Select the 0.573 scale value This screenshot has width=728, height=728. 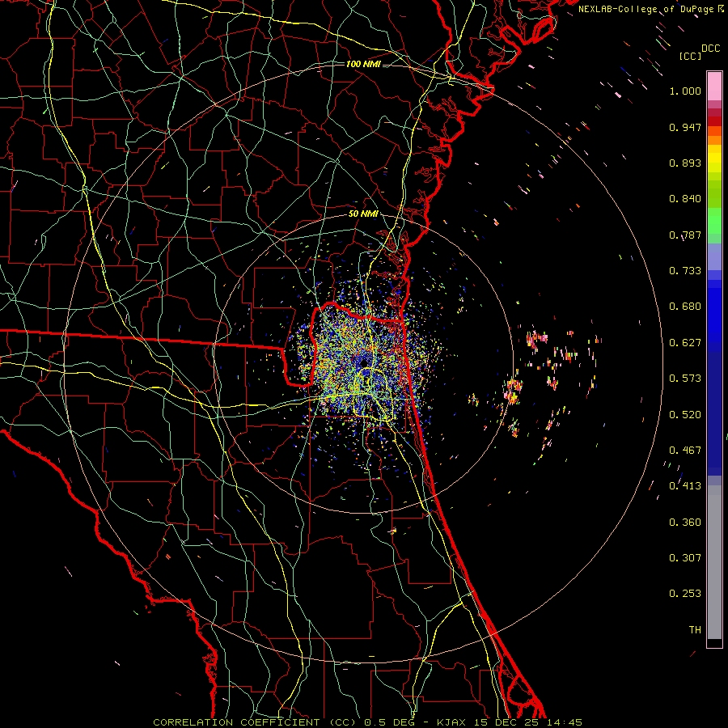coord(685,379)
